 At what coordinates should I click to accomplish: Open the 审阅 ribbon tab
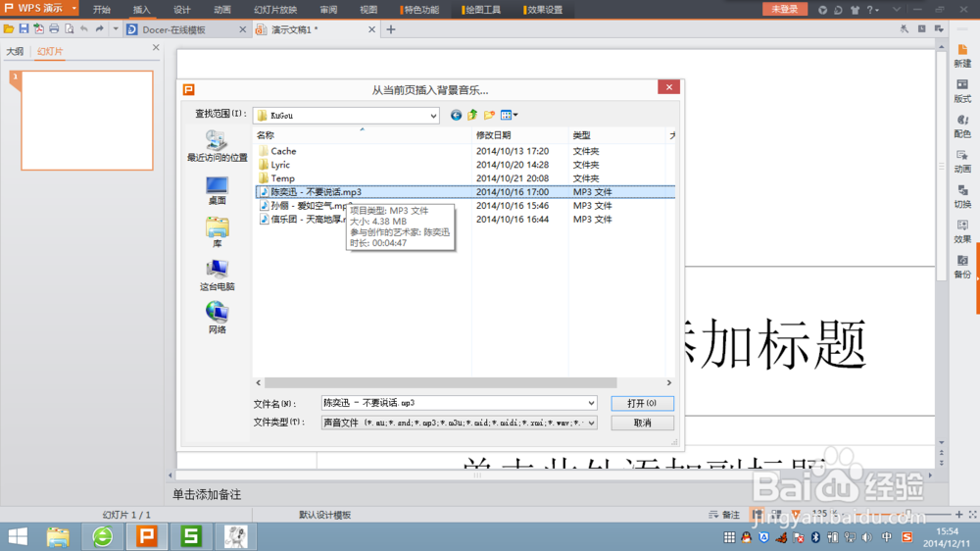click(328, 10)
